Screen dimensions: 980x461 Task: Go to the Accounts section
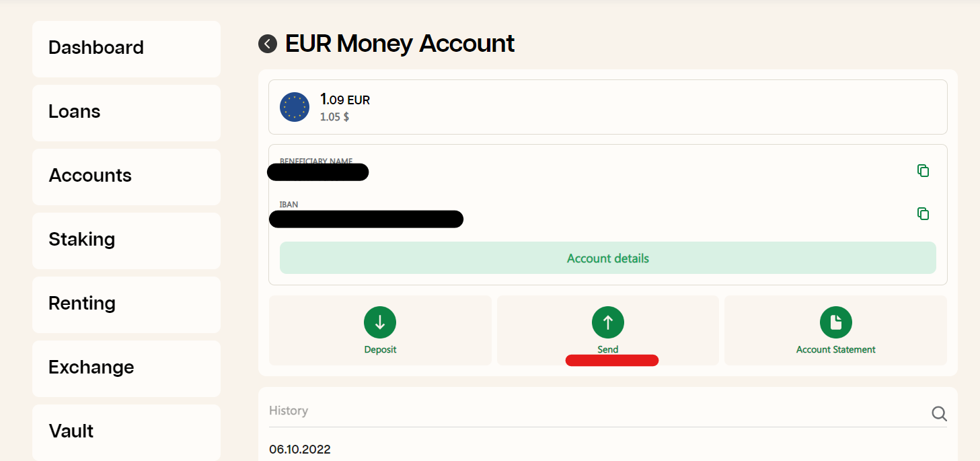click(126, 177)
